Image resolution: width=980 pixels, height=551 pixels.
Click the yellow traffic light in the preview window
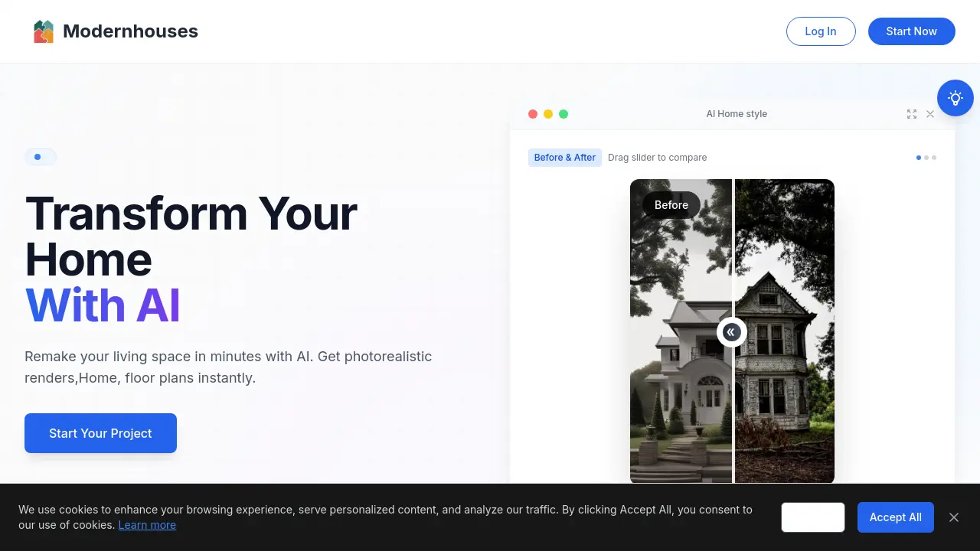coord(548,114)
